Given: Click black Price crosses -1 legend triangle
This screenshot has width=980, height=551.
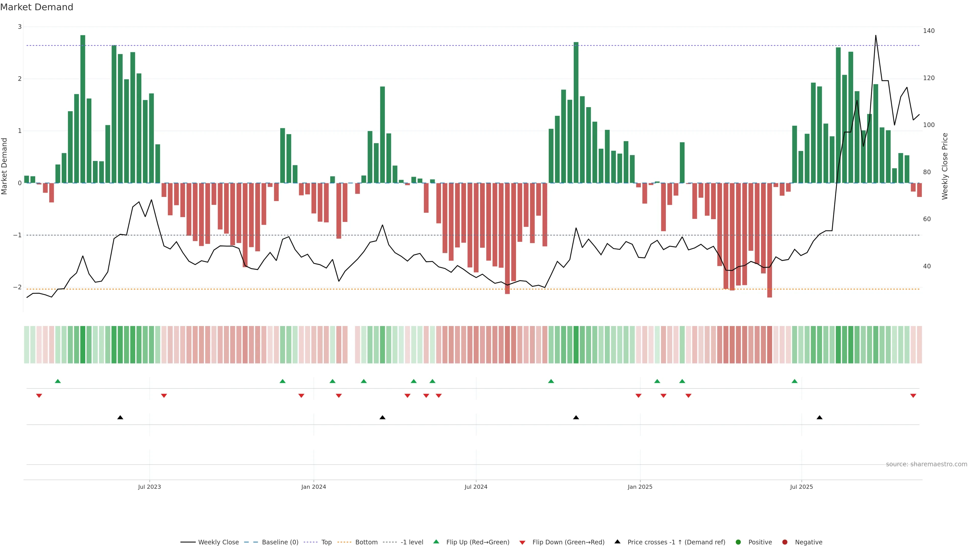Looking at the screenshot, I should (x=617, y=542).
